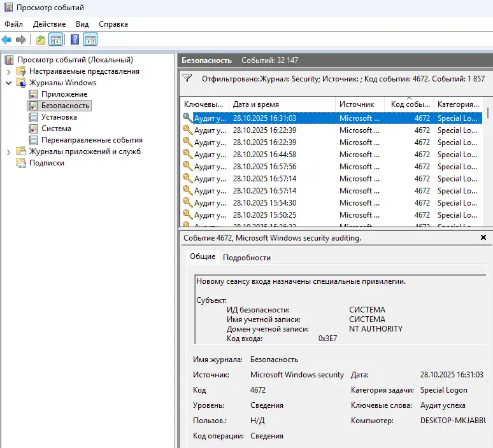Sort events by Дата и время column
This screenshot has height=448, width=493.
tap(256, 104)
